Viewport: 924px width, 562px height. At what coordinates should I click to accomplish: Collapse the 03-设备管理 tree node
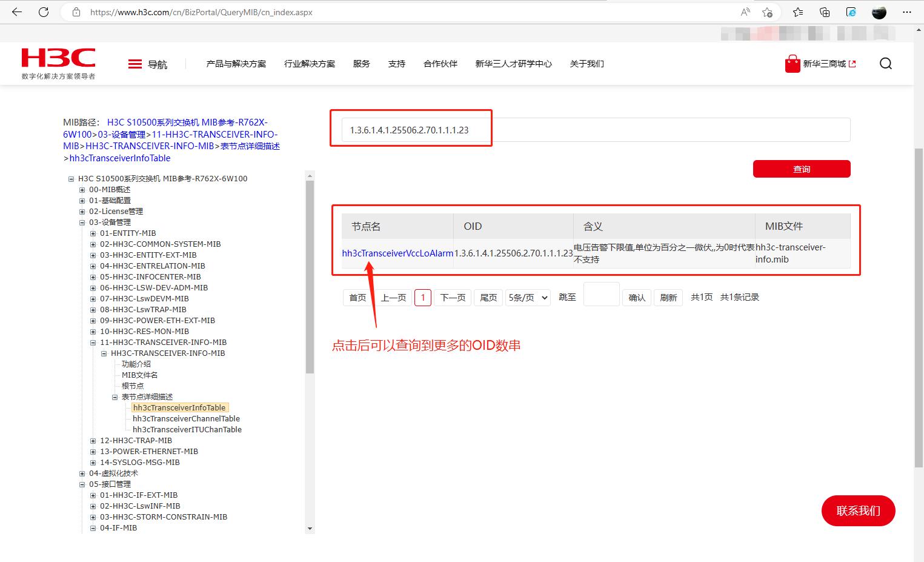[x=82, y=222]
